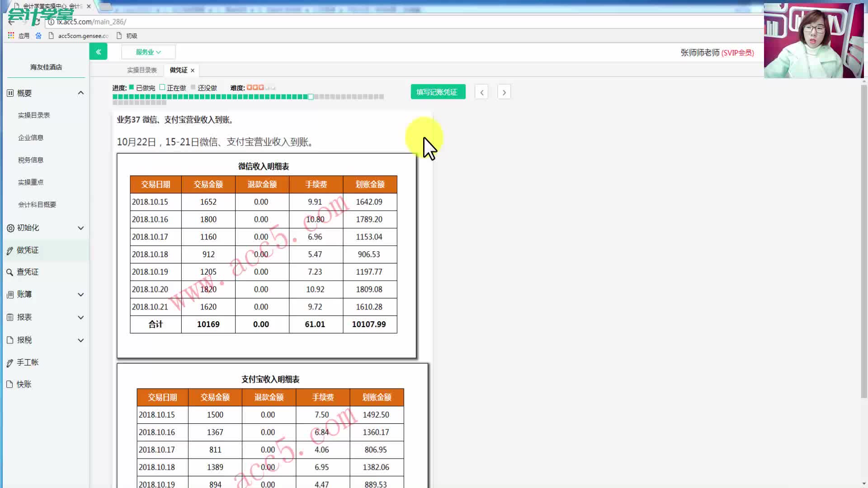Image resolution: width=868 pixels, height=488 pixels.
Task: Click the 会计学堂 logo
Action: click(x=40, y=15)
